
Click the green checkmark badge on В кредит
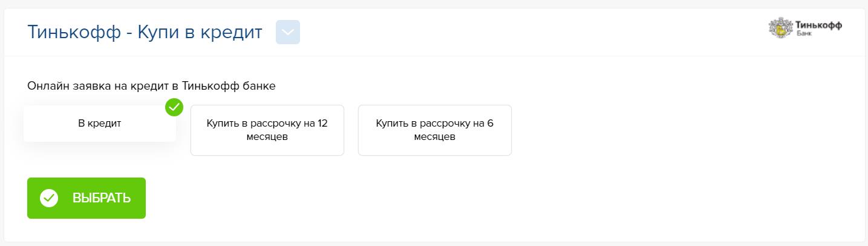click(174, 107)
